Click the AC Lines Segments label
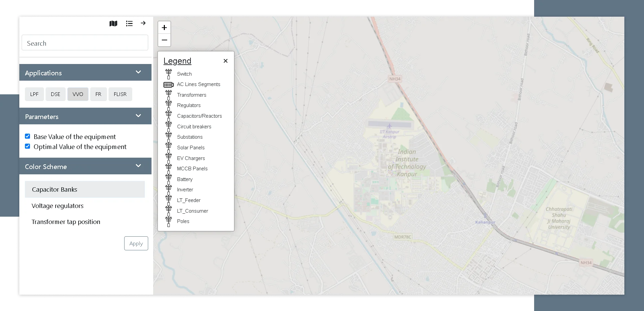 199,84
